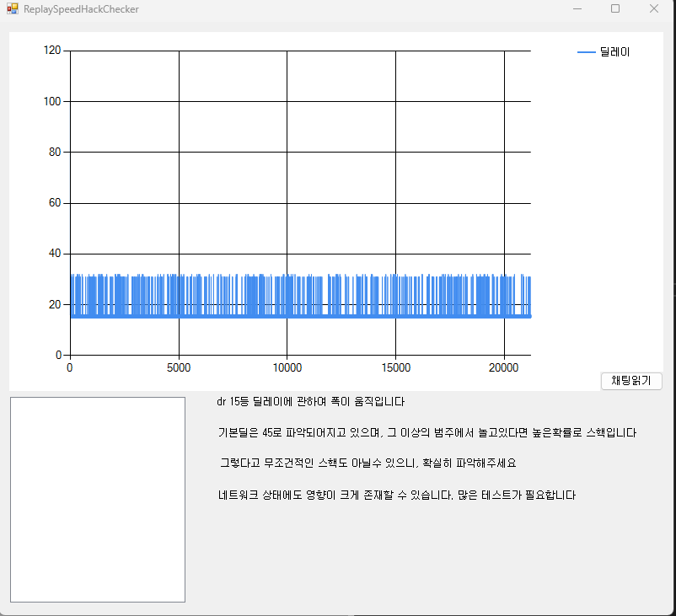Click inside the empty white list box
The width and height of the screenshot is (676, 616).
(97, 500)
